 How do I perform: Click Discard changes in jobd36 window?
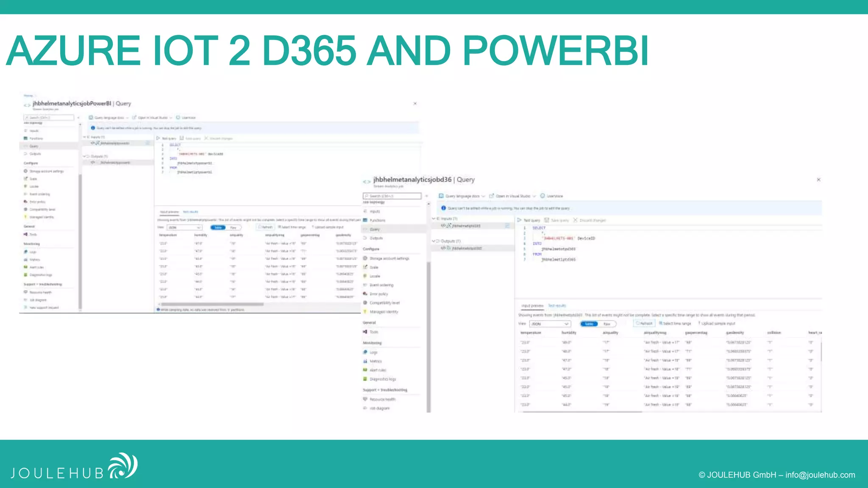pyautogui.click(x=590, y=220)
